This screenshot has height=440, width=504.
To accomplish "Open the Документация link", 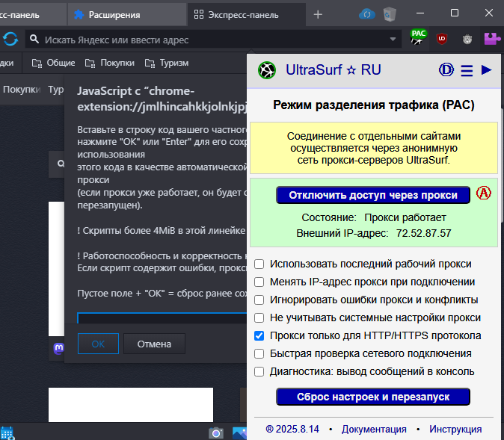I will (x=374, y=430).
